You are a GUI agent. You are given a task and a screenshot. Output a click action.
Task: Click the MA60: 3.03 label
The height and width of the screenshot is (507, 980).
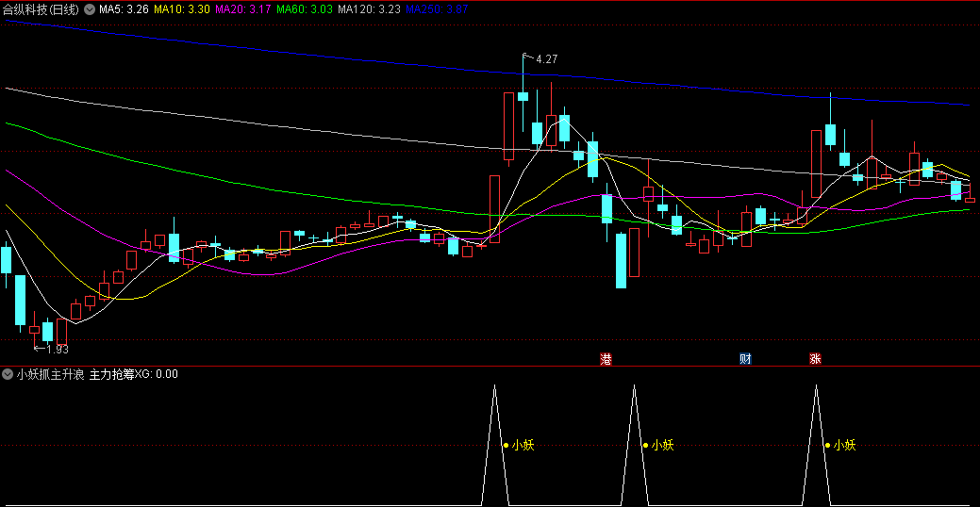pos(303,9)
